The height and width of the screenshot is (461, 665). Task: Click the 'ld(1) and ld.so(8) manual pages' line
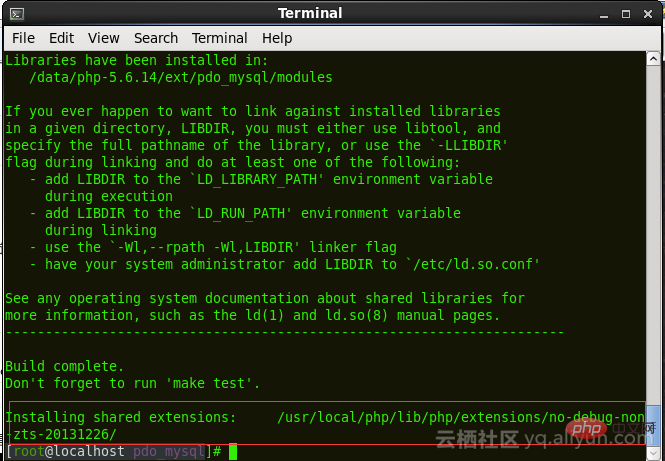click(x=253, y=315)
